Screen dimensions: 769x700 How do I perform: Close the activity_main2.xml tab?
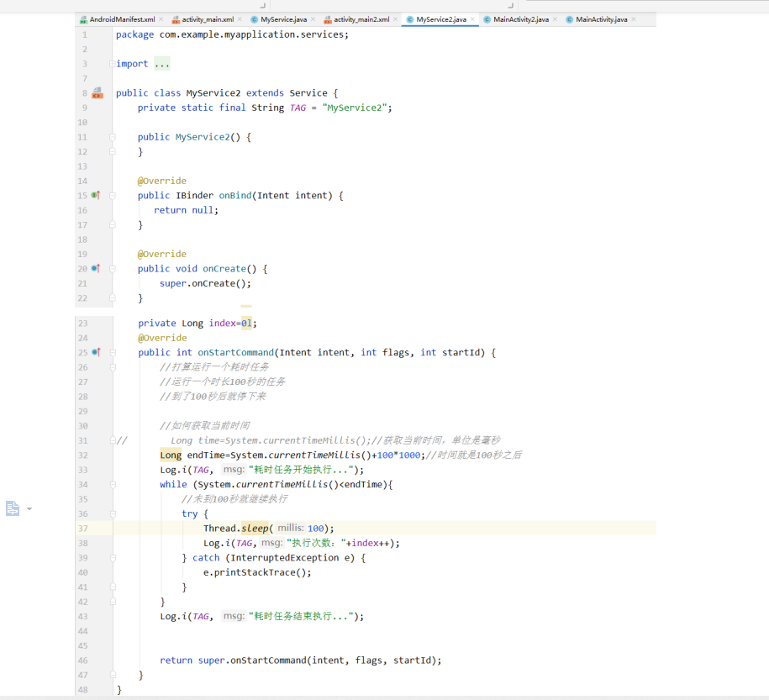(x=395, y=19)
